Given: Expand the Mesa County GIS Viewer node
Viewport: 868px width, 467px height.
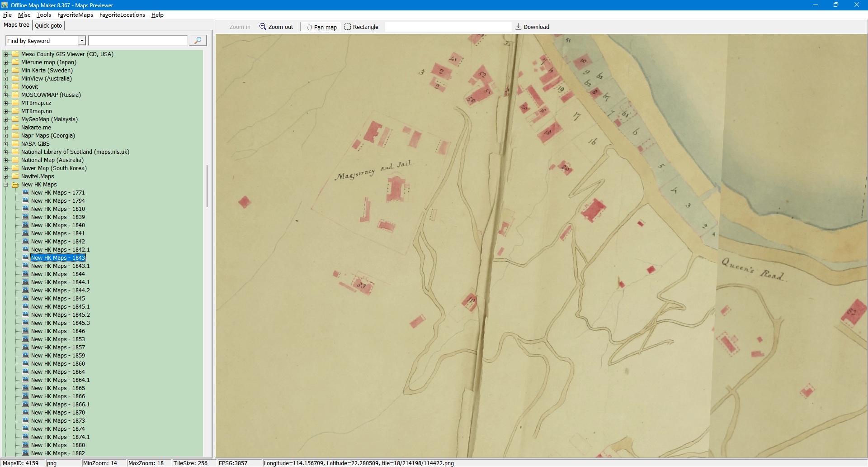Looking at the screenshot, I should (x=6, y=54).
